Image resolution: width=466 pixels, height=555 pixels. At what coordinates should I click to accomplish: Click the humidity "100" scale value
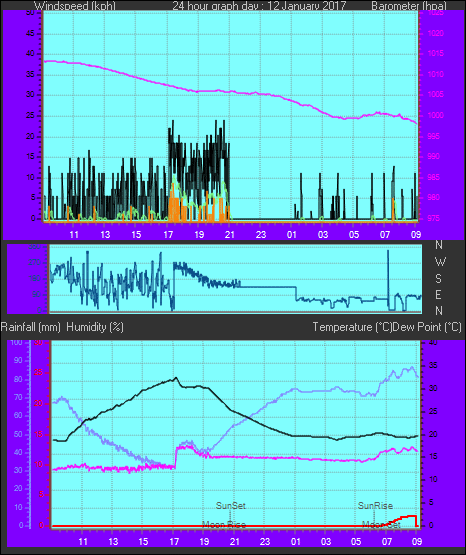(x=16, y=342)
